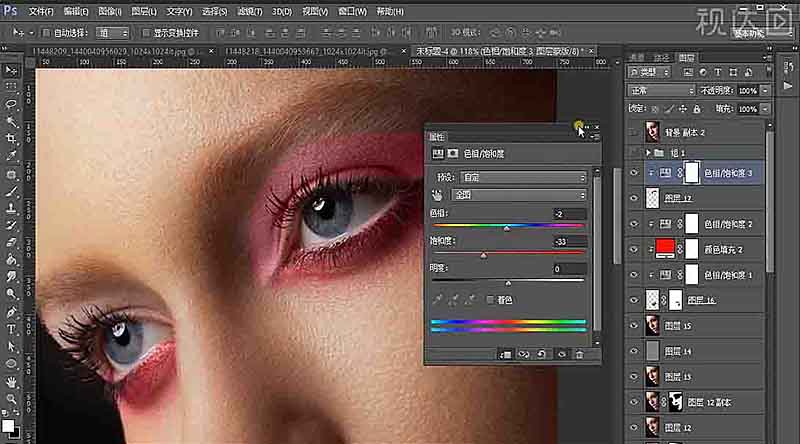Image resolution: width=800 pixels, height=444 pixels.
Task: Click the mask icon in Properties header
Action: coord(453,154)
